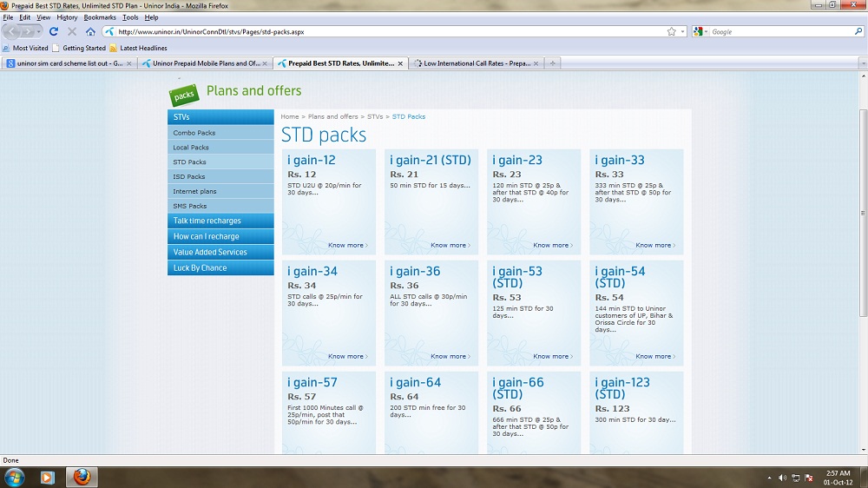Viewport: 868px width, 488px height.
Task: Click the Stop loading icon
Action: (72, 31)
